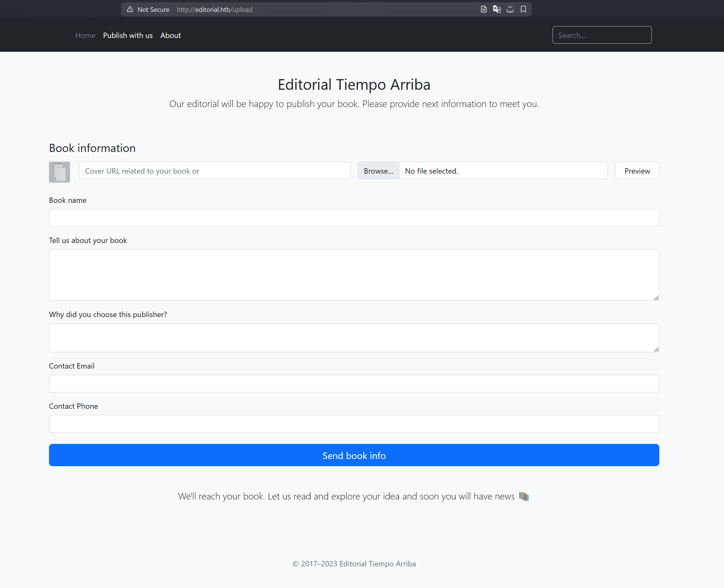Open the Home nav link

point(85,35)
